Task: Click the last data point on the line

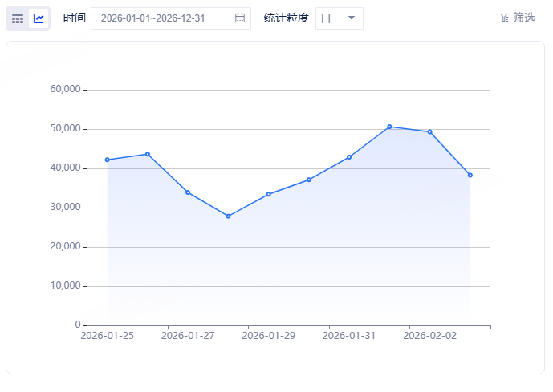Action: tap(470, 175)
